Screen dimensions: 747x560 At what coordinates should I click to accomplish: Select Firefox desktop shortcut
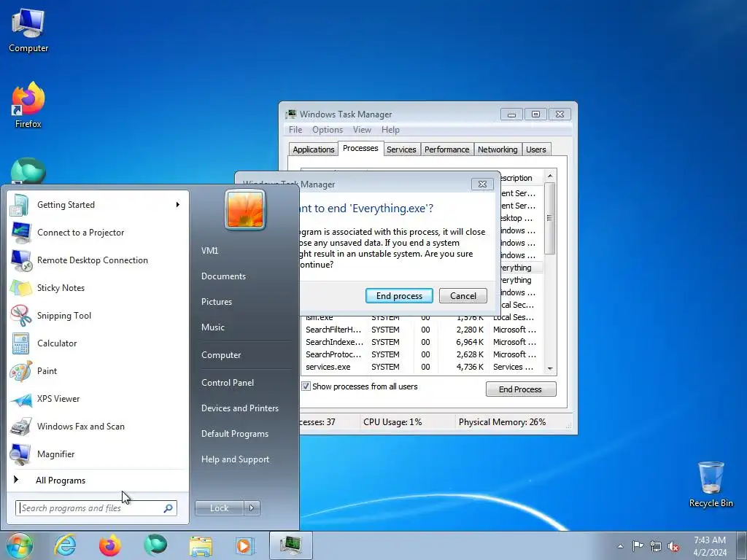click(x=28, y=105)
